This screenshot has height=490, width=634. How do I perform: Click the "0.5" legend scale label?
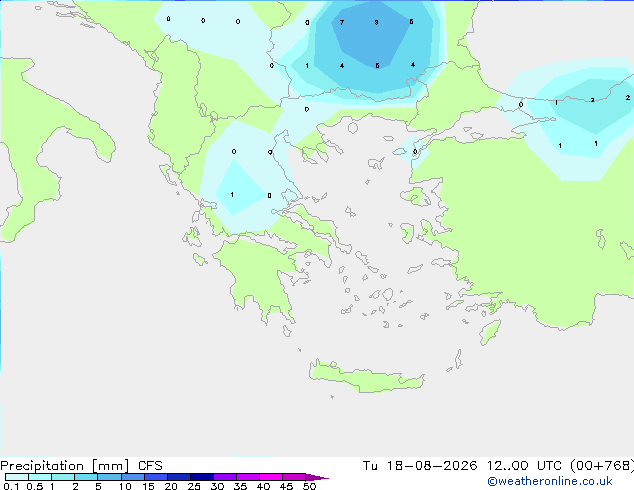tap(34, 486)
